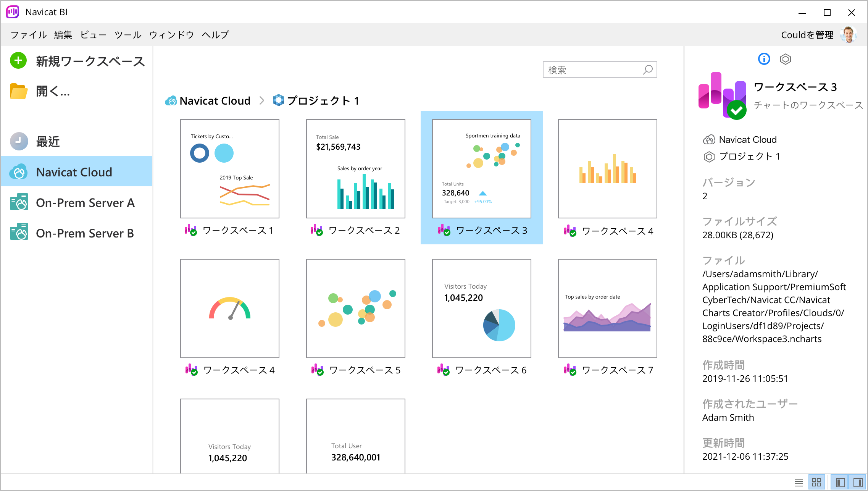Open the ツール menu

pyautogui.click(x=128, y=35)
